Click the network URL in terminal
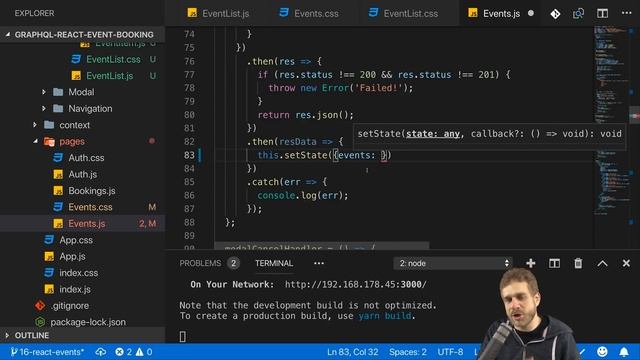This screenshot has width=640, height=360. click(x=356, y=284)
